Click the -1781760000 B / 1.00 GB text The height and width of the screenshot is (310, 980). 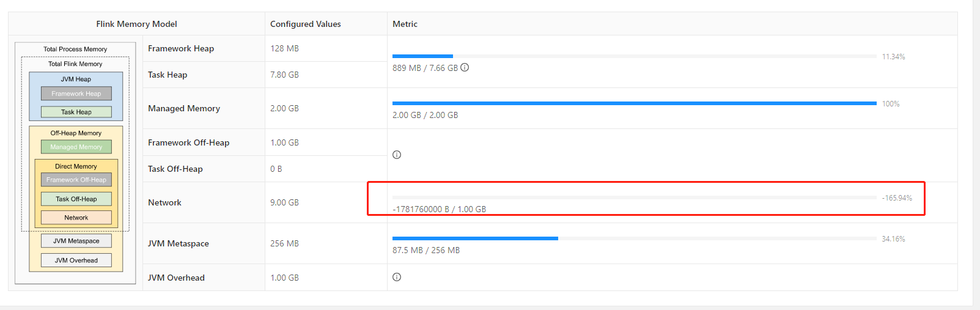pos(439,209)
